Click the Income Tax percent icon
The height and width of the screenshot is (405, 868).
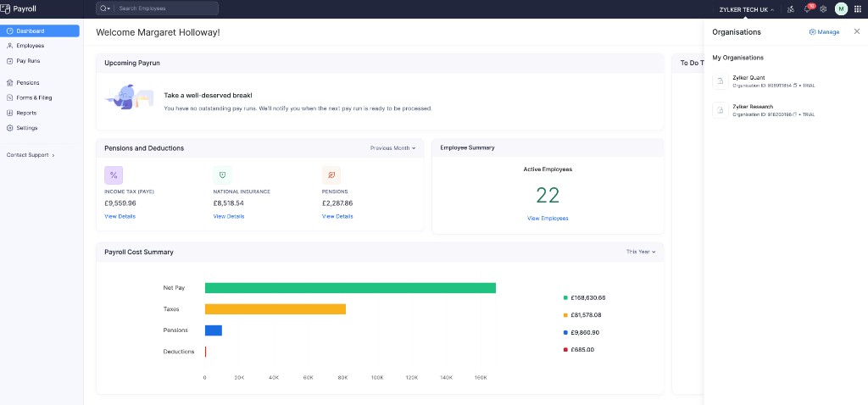coord(114,175)
